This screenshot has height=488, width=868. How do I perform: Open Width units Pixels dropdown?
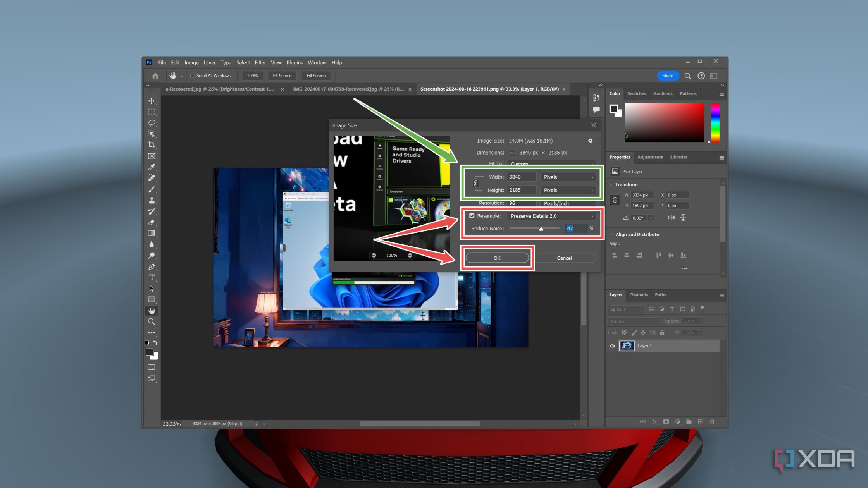(x=568, y=177)
